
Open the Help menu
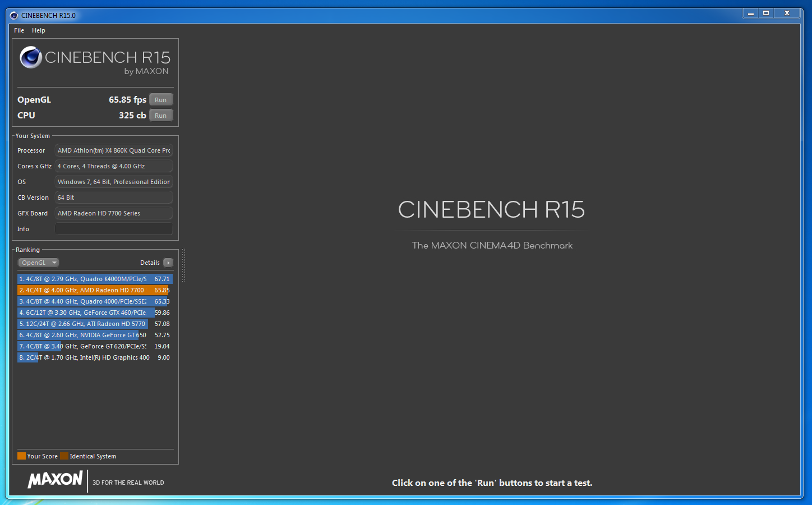coord(39,30)
